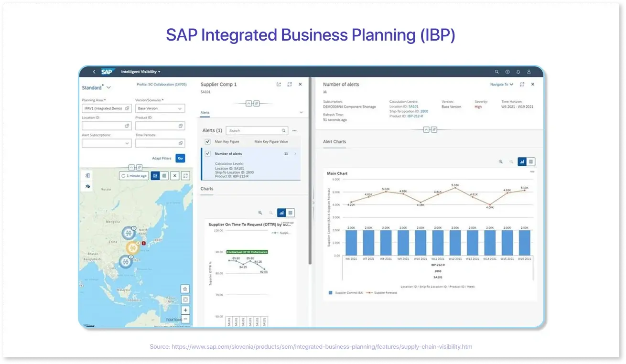Click the map home button
Viewport: 626px width, 364px height.
pos(185,289)
